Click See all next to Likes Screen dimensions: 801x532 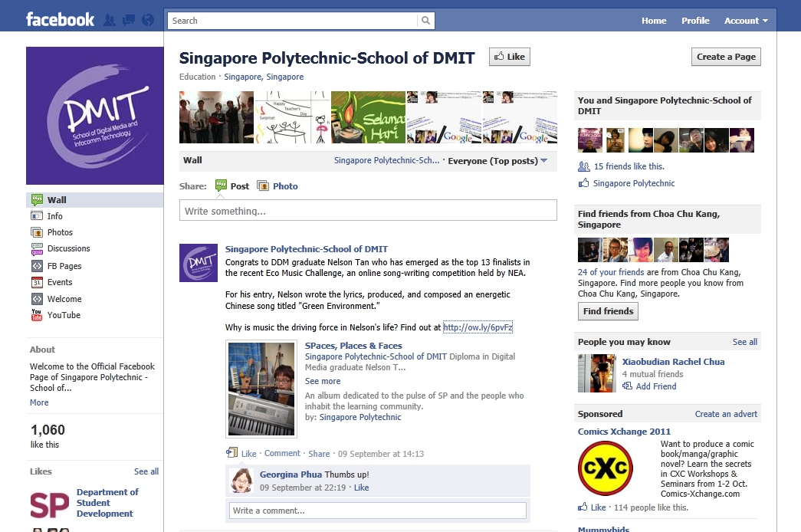146,471
